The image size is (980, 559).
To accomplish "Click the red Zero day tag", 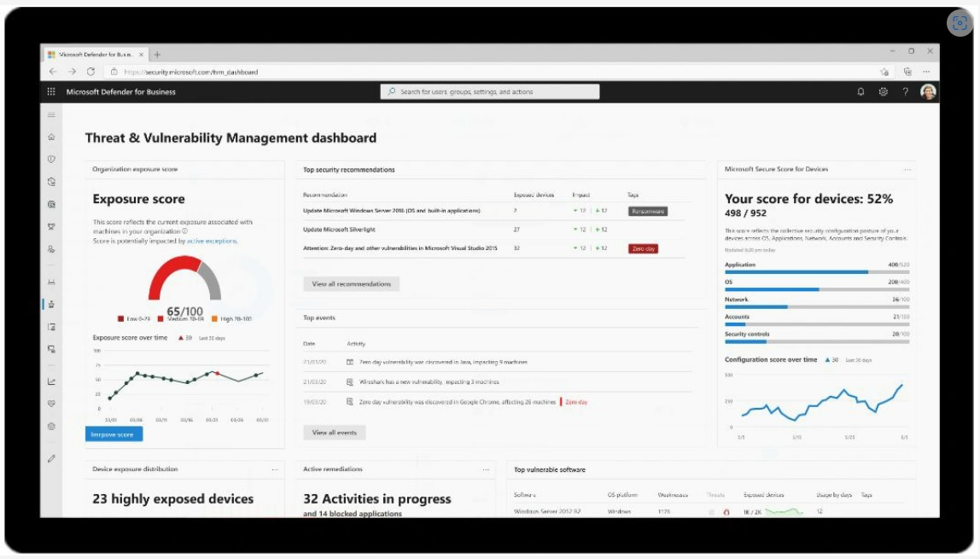I will 643,248.
